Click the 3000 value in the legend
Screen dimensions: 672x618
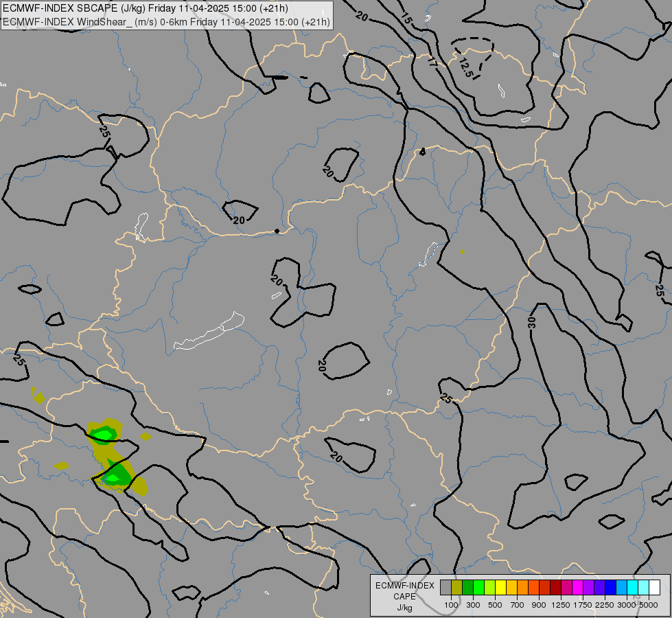click(627, 605)
